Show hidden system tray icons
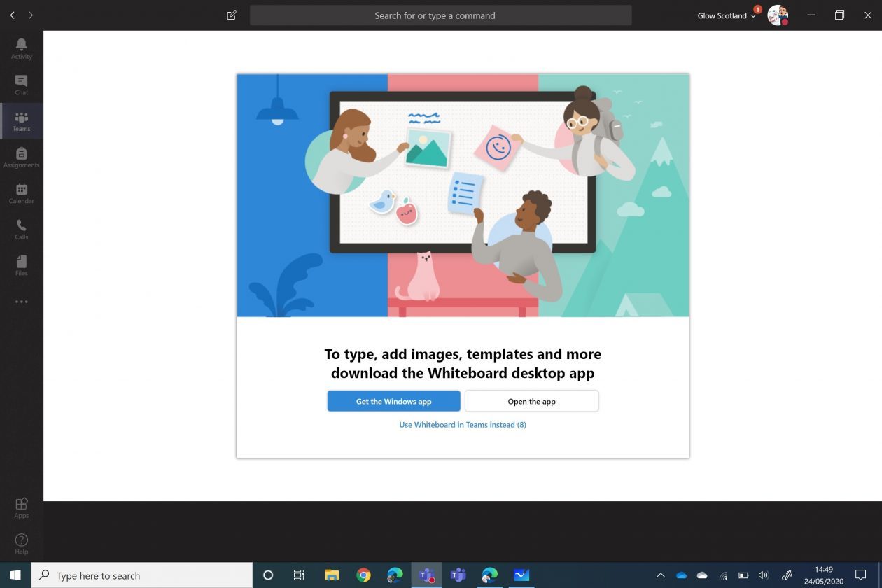882x588 pixels. tap(660, 575)
